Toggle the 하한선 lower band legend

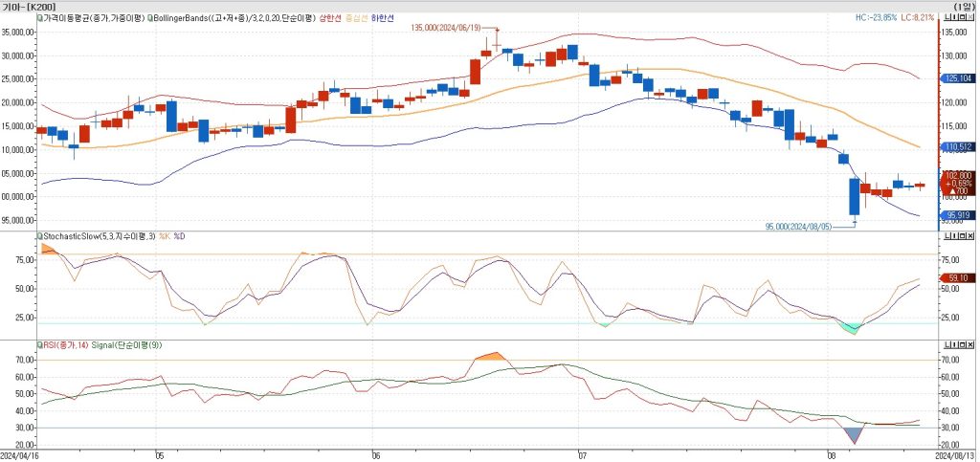pyautogui.click(x=383, y=17)
